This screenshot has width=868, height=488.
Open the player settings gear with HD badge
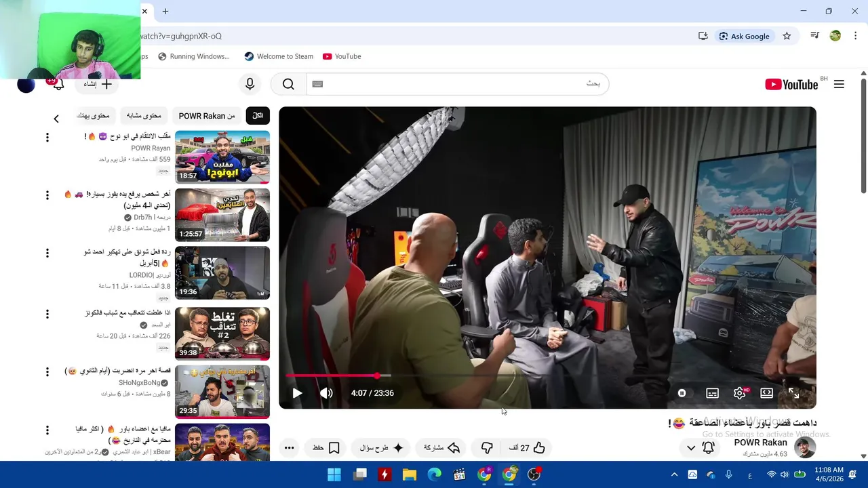tap(740, 393)
